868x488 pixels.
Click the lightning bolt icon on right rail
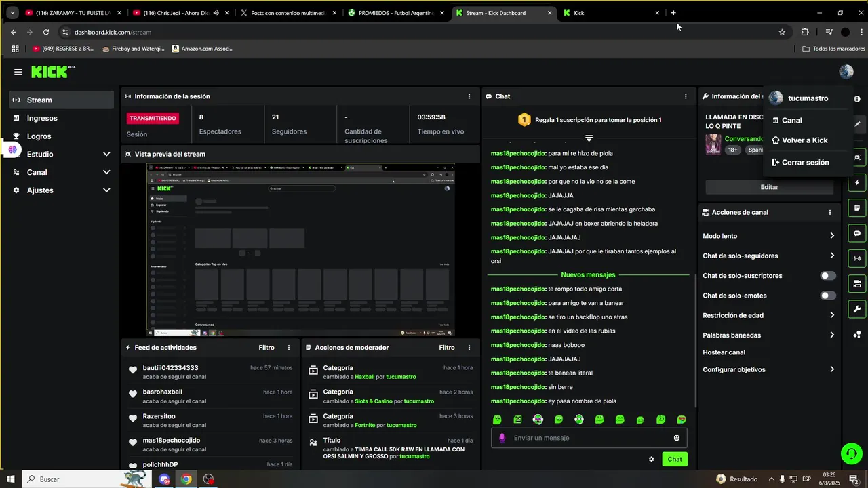(x=857, y=183)
